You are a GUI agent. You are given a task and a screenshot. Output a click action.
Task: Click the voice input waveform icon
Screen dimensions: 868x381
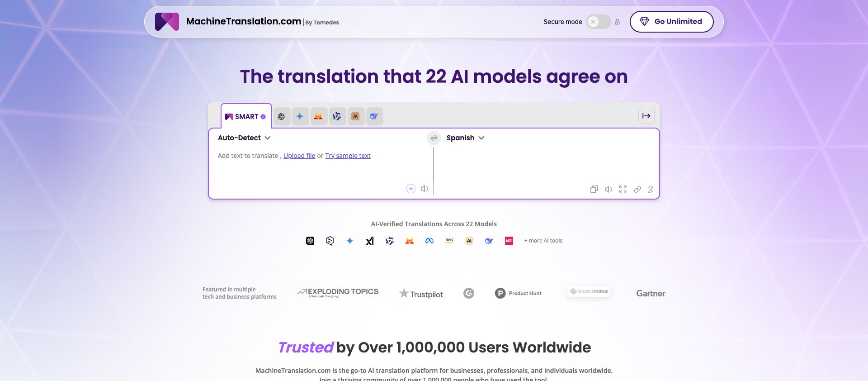point(410,189)
